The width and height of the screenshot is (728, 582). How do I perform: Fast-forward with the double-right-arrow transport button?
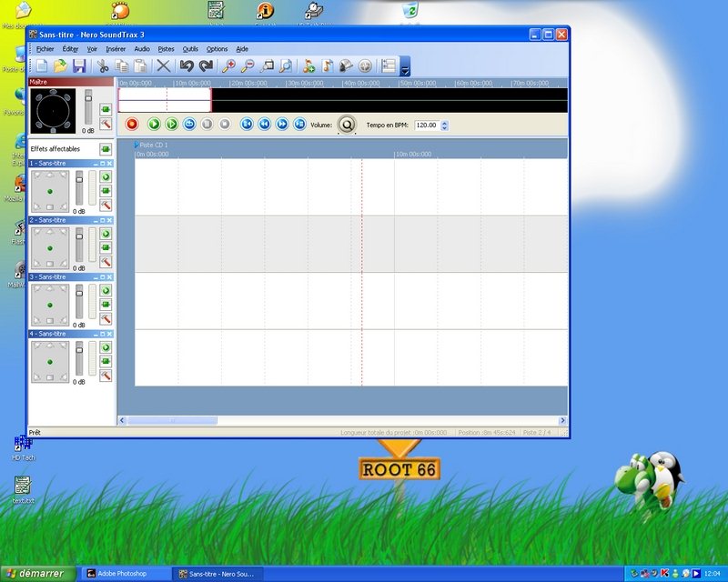(x=282, y=125)
